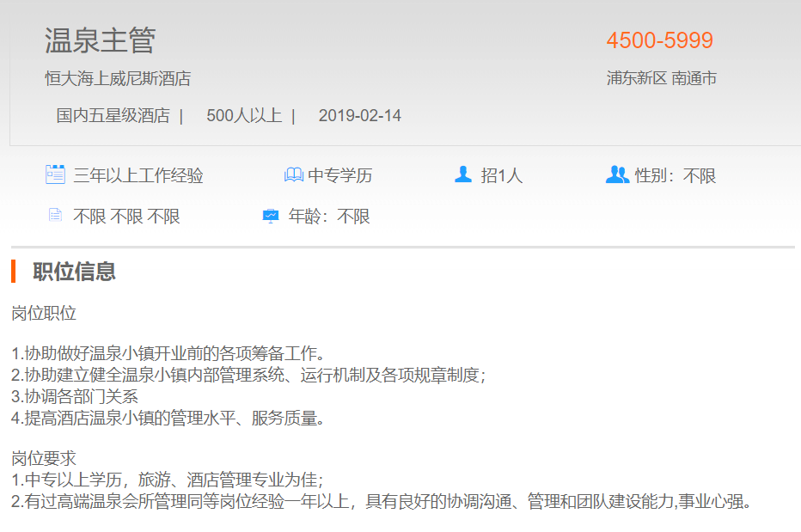Screen dimensions: 801x532
Task: Click the 国内五星级酒店 category label
Action: 113,115
